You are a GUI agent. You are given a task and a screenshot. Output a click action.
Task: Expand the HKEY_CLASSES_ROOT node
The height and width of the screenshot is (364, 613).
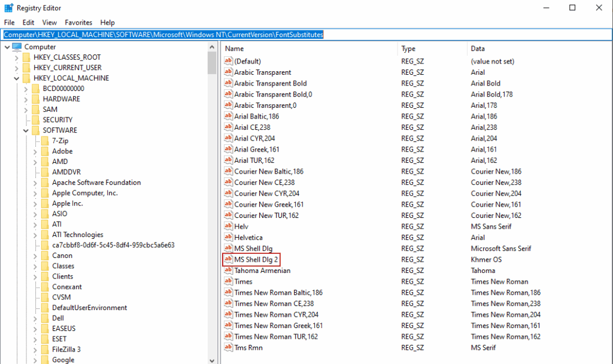(x=16, y=57)
